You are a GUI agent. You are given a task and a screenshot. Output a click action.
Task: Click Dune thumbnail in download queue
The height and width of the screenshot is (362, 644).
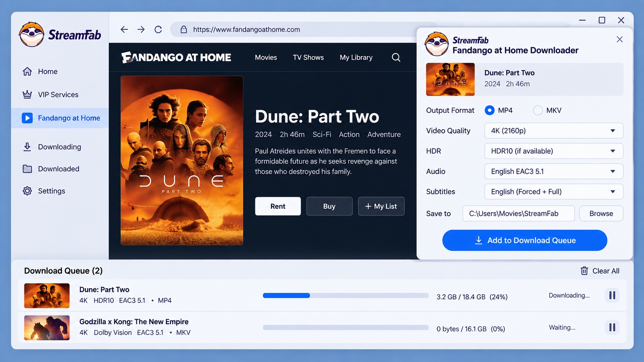(x=47, y=296)
